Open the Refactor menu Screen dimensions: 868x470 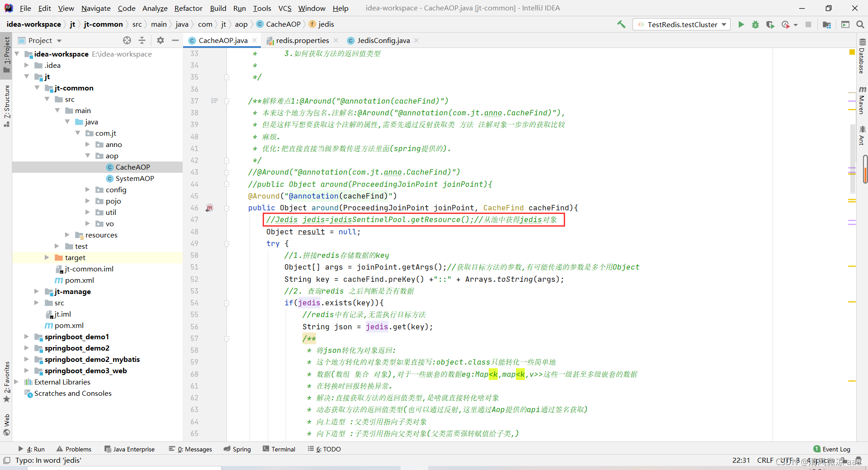click(188, 8)
